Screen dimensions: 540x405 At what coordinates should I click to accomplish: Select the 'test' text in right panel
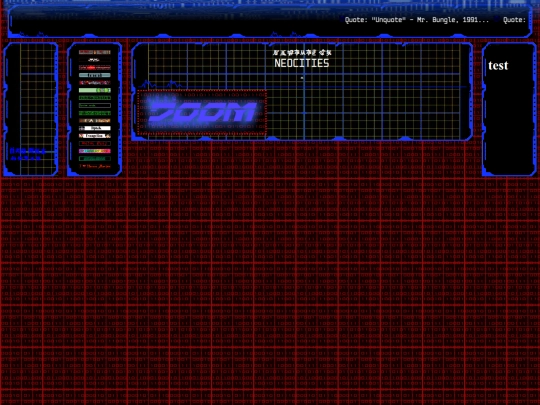(498, 65)
